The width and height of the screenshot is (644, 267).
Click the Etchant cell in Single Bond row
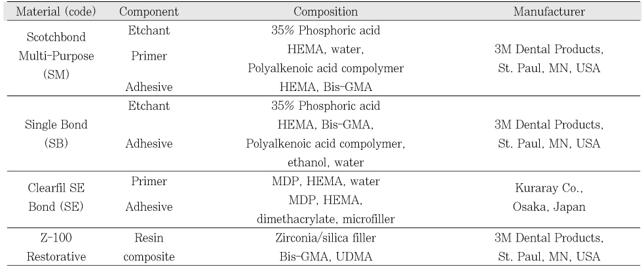pyautogui.click(x=149, y=106)
